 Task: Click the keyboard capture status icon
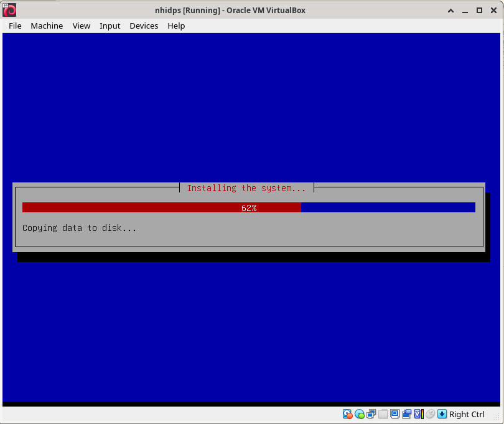(x=442, y=413)
